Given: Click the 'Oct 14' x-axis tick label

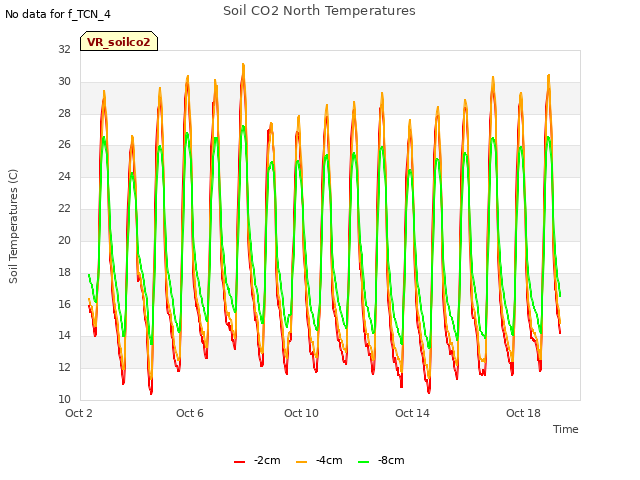Looking at the screenshot, I should tap(412, 413).
